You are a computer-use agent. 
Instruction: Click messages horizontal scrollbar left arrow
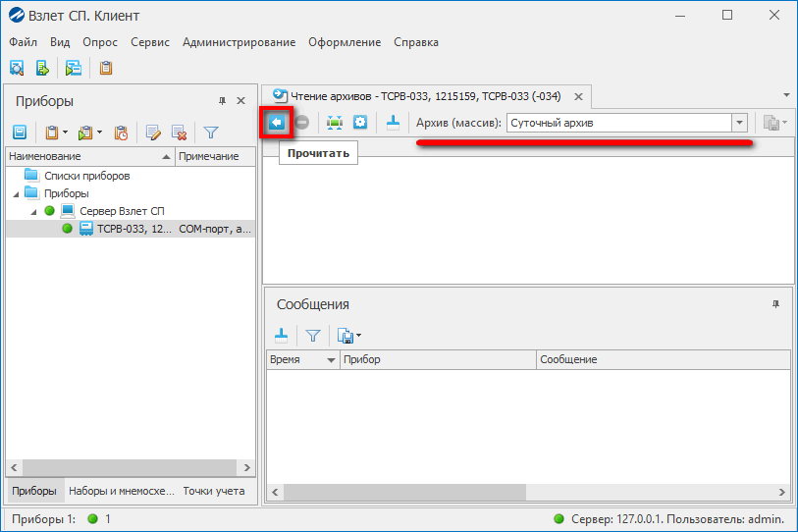tap(275, 492)
